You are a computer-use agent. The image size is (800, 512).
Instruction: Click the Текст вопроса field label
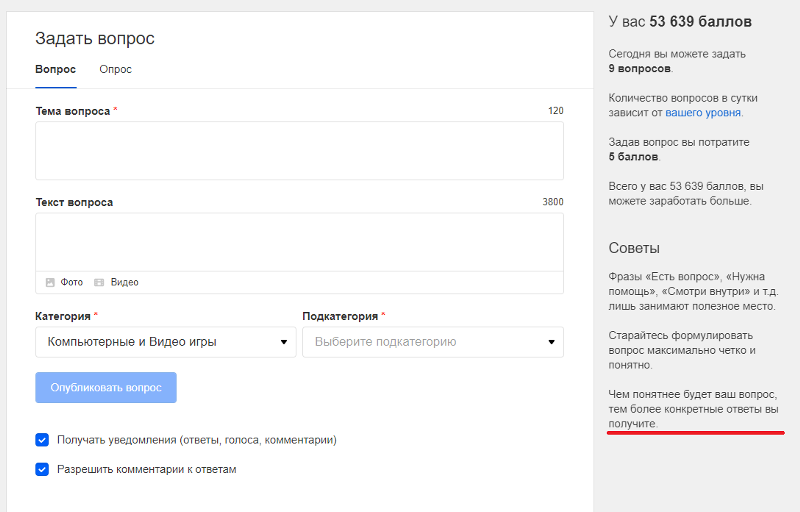coord(74,202)
